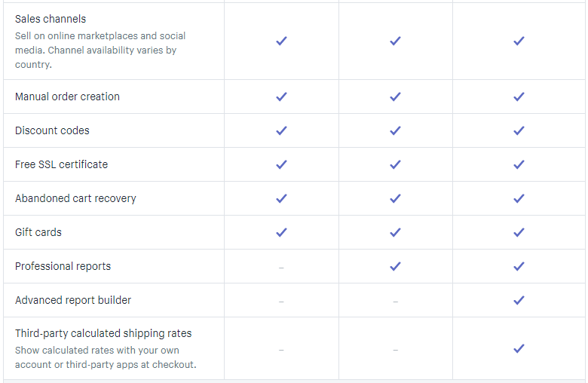Click the Abandoned cart recovery middle-column checkmark
Image resolution: width=588 pixels, height=383 pixels.
[x=395, y=198]
